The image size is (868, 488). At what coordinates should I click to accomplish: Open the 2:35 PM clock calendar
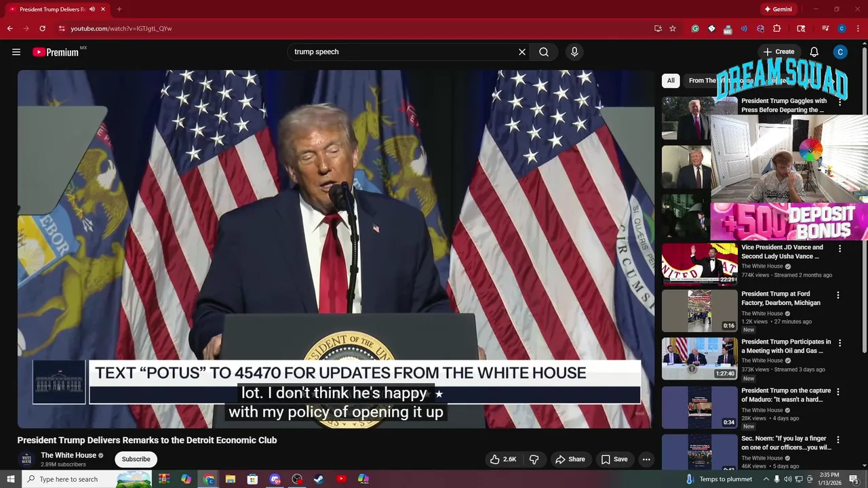click(x=829, y=479)
